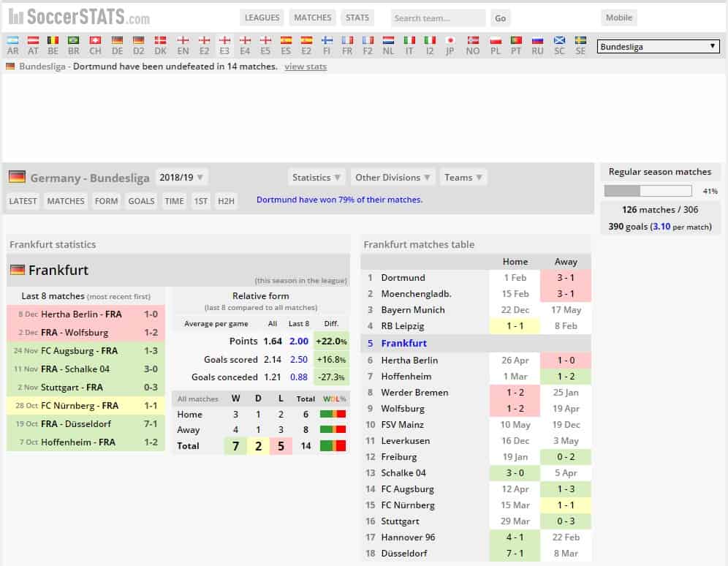Click the flag next to Frankfurt team name
Screen dimensions: 728x566
coord(18,269)
